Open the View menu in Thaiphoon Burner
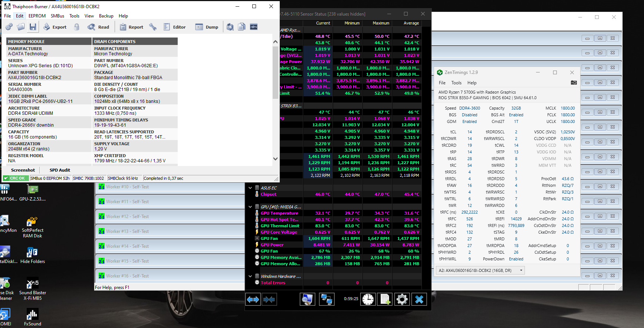 pyautogui.click(x=89, y=16)
